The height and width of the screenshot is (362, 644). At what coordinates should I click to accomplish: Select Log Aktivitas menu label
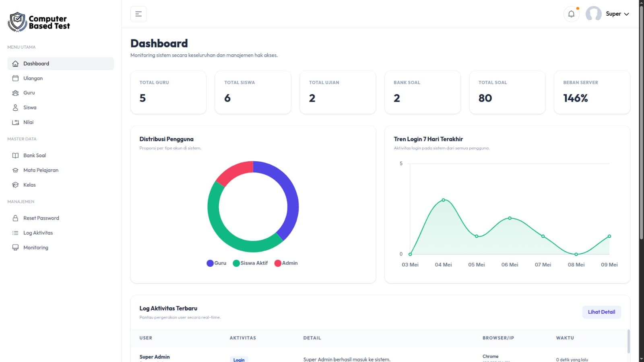(x=38, y=233)
